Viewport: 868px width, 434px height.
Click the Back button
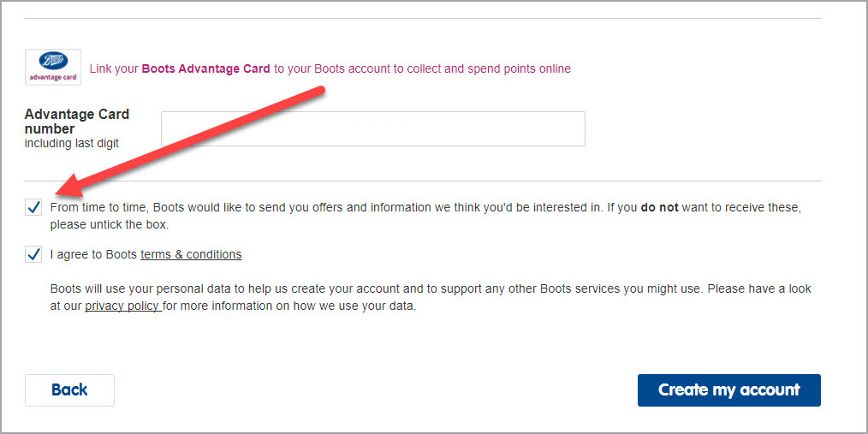point(69,390)
